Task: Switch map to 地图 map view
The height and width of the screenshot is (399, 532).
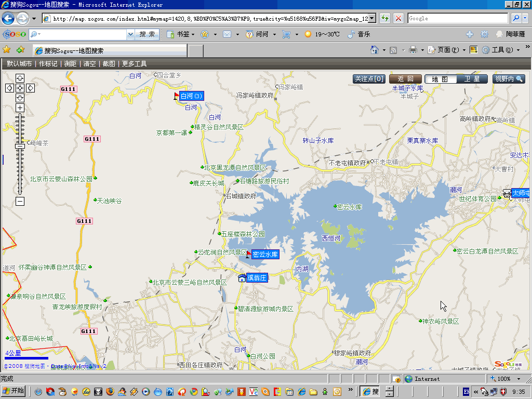Action: (440, 79)
